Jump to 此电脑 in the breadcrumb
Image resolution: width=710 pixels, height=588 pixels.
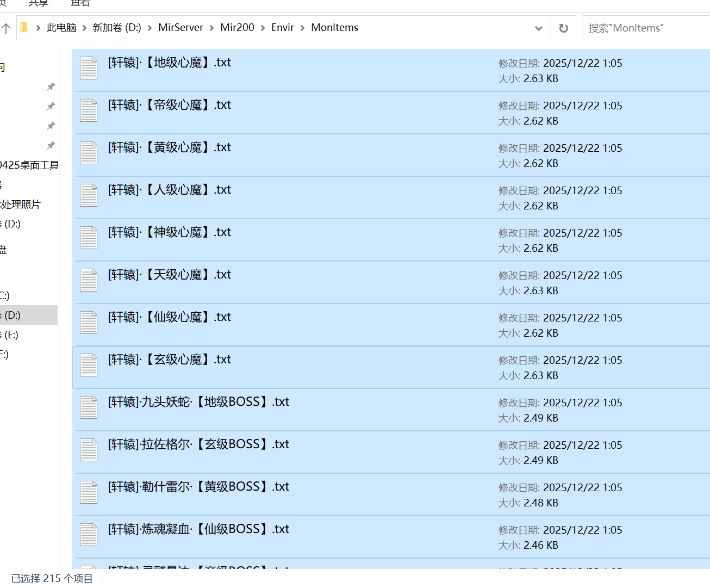[61, 28]
